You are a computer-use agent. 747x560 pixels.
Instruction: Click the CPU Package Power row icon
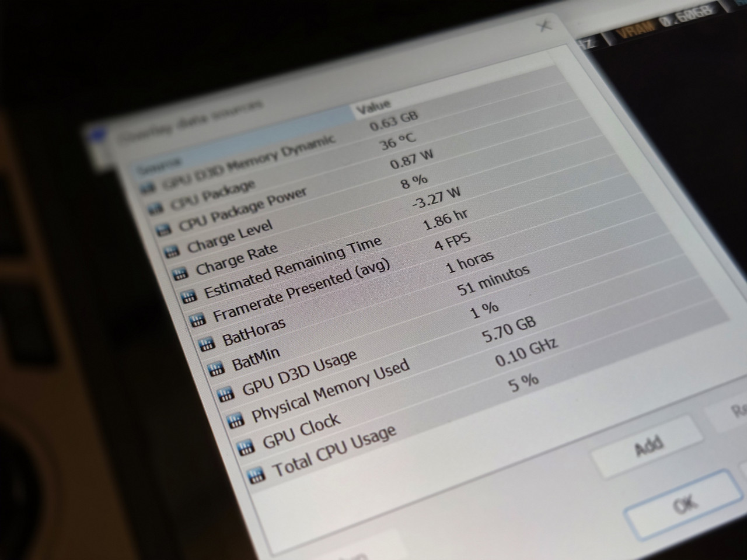163,230
